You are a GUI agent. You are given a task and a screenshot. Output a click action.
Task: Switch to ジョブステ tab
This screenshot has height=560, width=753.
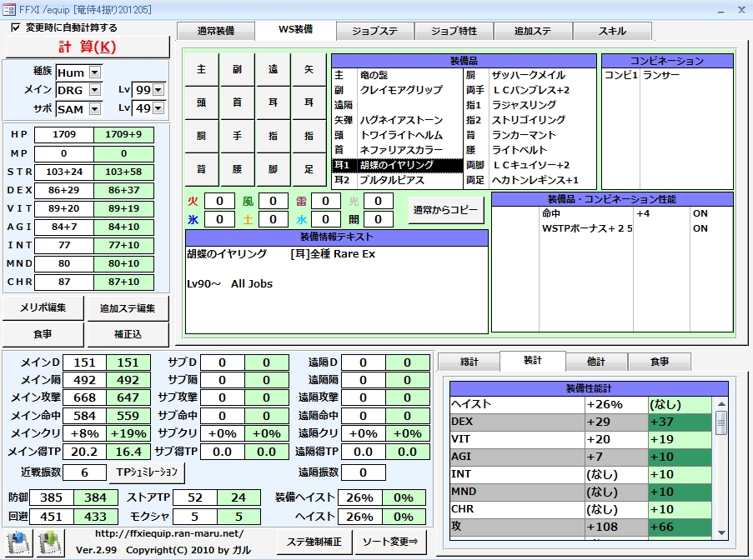pos(374,31)
